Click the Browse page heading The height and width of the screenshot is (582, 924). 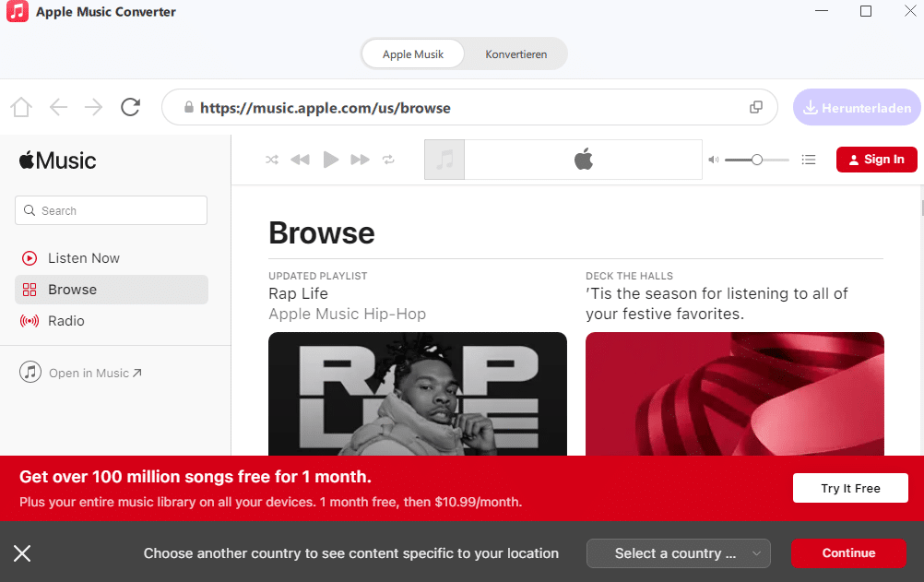coord(322,233)
